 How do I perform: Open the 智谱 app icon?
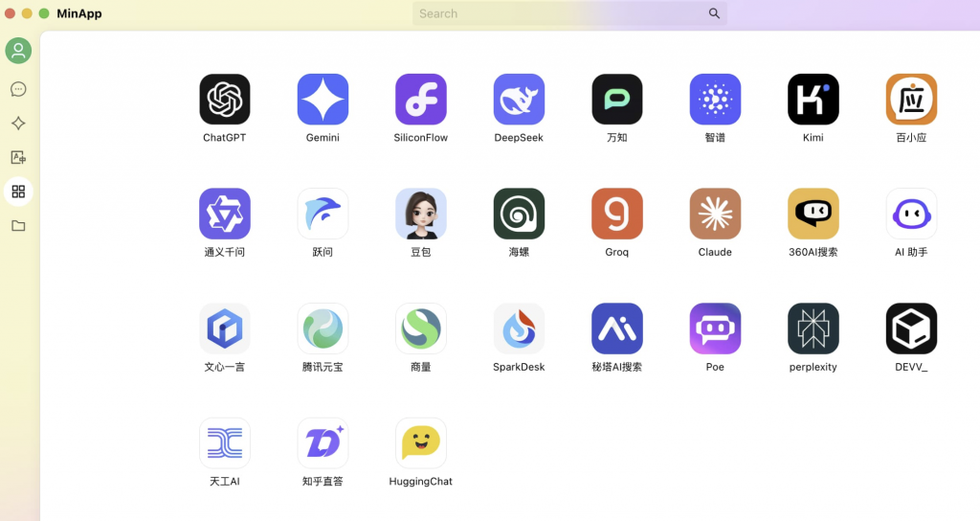coord(715,100)
